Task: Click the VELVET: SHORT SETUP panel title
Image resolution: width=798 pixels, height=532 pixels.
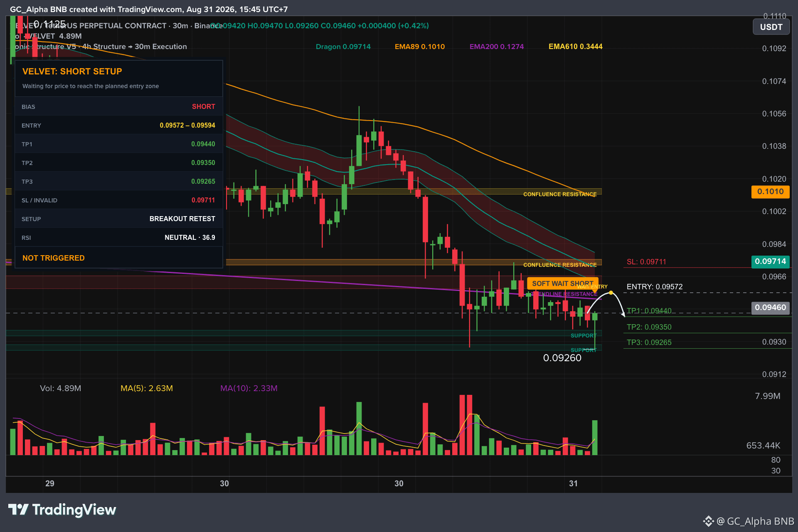Action: 72,71
